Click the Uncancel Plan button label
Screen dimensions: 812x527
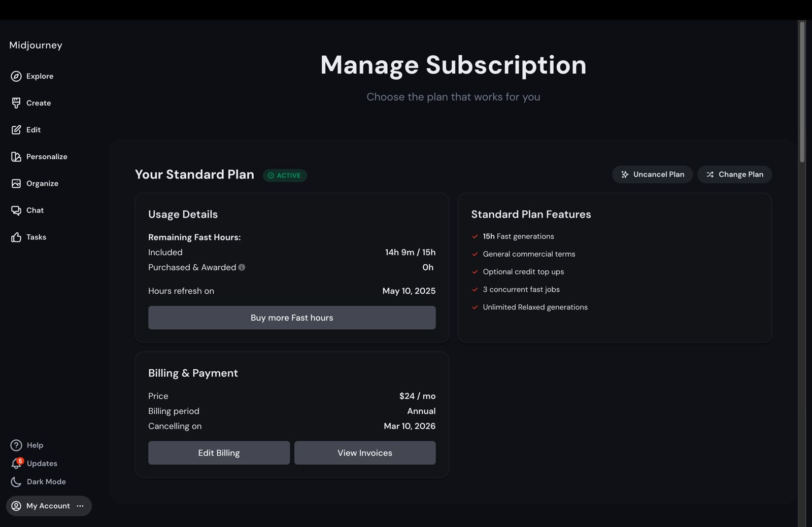[659, 174]
